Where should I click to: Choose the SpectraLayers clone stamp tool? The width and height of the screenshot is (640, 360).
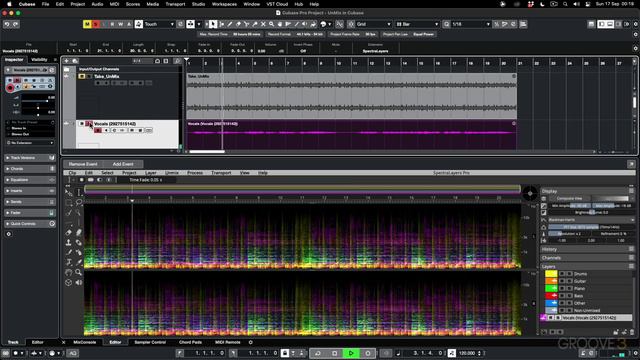tap(69, 242)
